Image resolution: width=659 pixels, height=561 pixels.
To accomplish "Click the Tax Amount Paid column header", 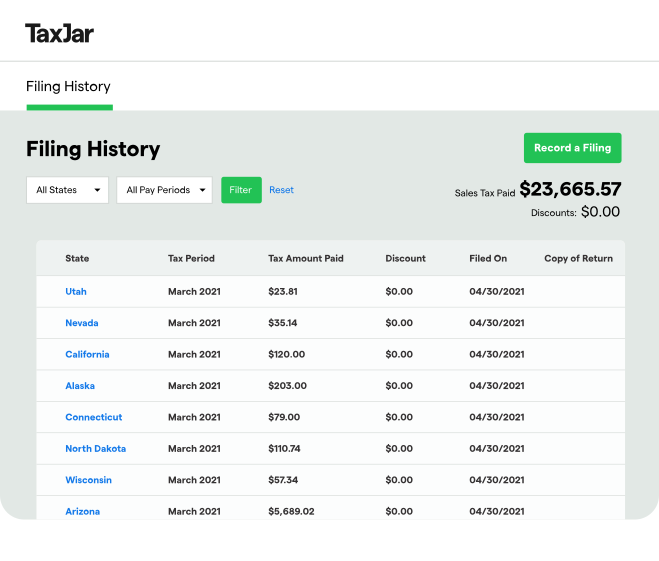I will click(306, 258).
